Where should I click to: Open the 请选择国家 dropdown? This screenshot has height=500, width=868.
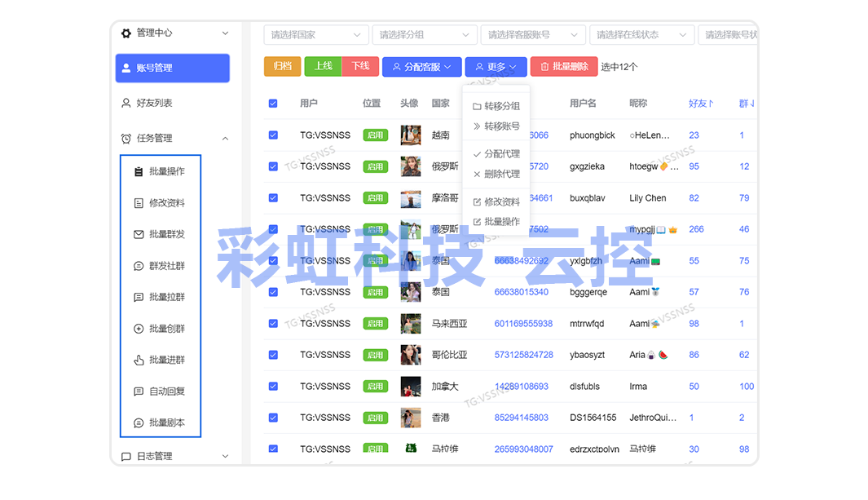pyautogui.click(x=315, y=35)
